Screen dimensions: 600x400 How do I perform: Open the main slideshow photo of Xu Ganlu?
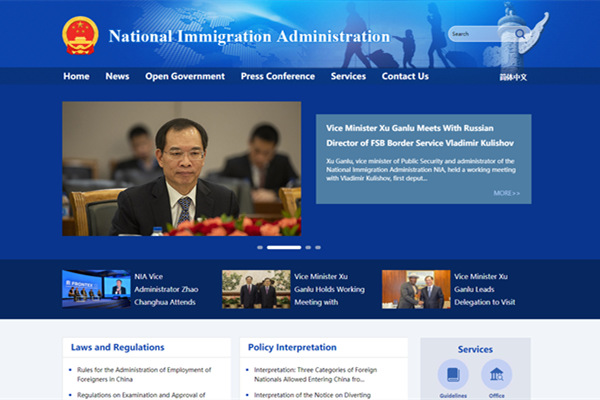[x=182, y=168]
